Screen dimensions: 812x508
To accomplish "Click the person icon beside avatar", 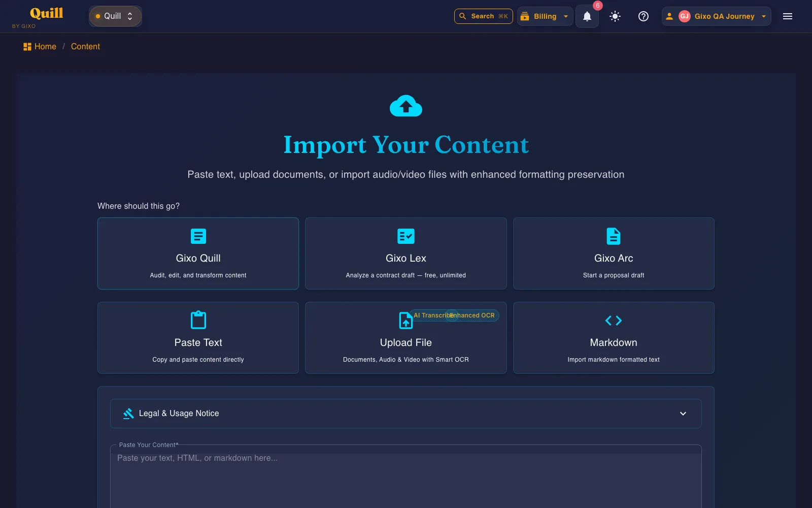I will tap(669, 16).
